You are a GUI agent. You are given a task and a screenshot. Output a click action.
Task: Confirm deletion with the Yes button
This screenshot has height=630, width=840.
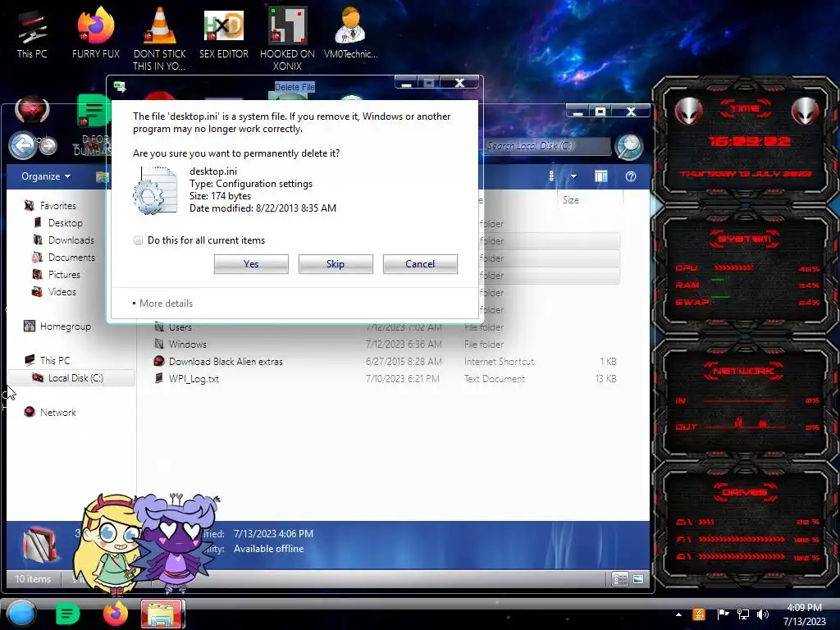pos(251,264)
